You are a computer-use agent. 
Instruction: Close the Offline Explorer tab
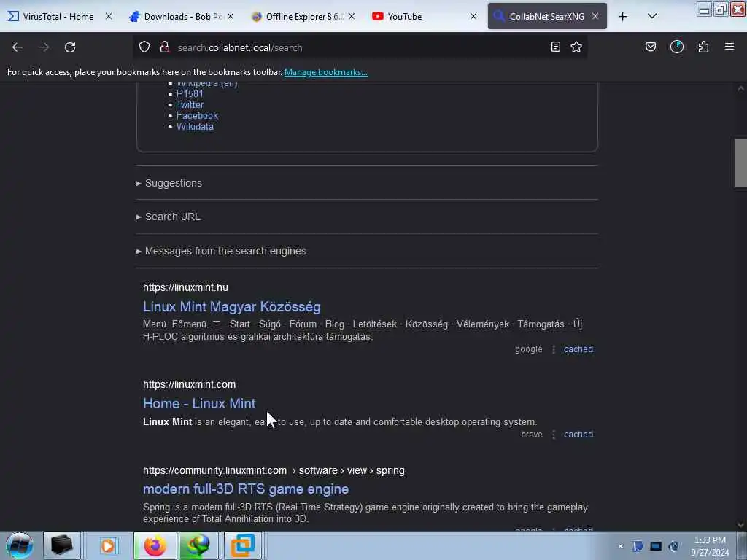point(352,17)
